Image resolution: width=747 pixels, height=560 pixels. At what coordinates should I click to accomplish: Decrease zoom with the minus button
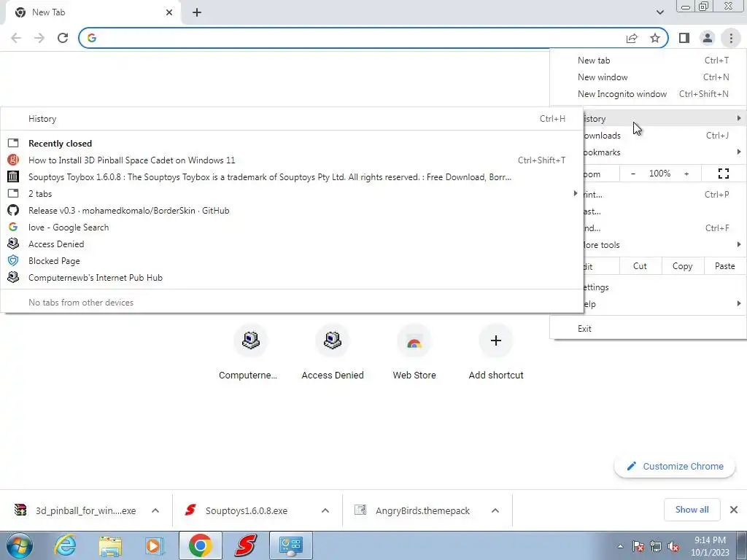click(x=633, y=174)
